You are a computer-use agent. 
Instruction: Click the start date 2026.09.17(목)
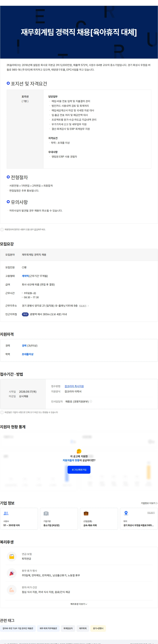28,392
